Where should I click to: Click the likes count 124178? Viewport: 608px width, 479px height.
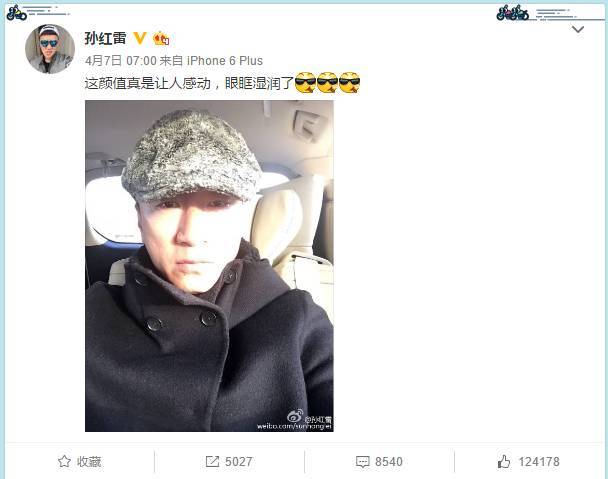click(x=539, y=462)
